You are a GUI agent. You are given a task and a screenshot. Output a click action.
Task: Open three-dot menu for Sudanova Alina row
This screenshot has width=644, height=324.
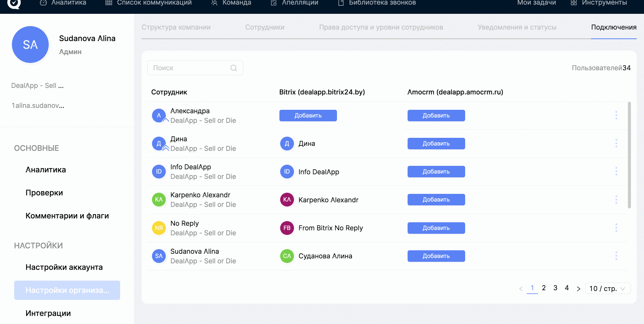[616, 256]
